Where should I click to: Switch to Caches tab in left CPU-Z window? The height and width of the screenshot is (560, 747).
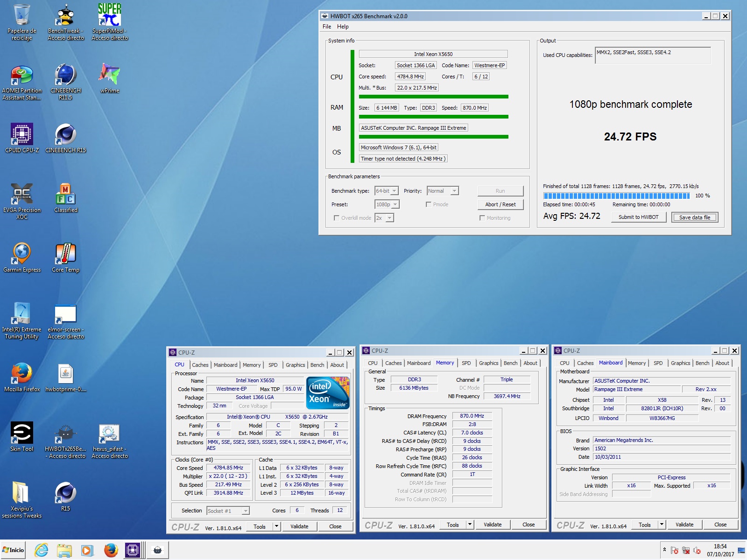200,365
